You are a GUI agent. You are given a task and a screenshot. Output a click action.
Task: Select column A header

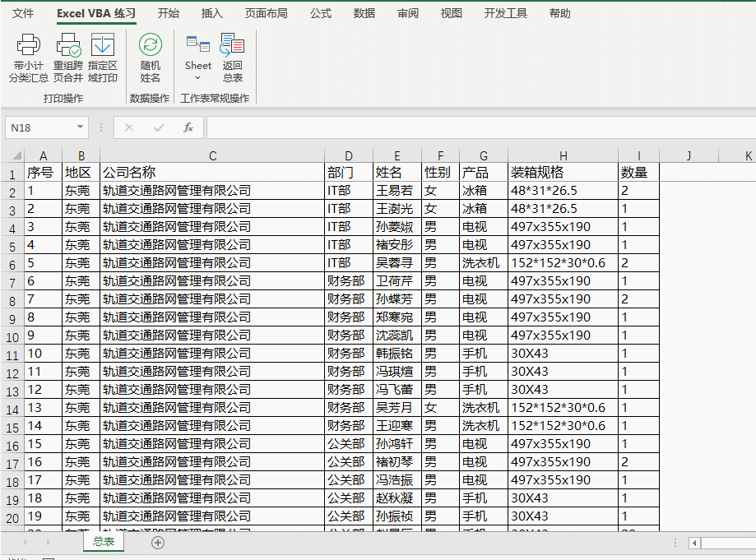pyautogui.click(x=44, y=155)
